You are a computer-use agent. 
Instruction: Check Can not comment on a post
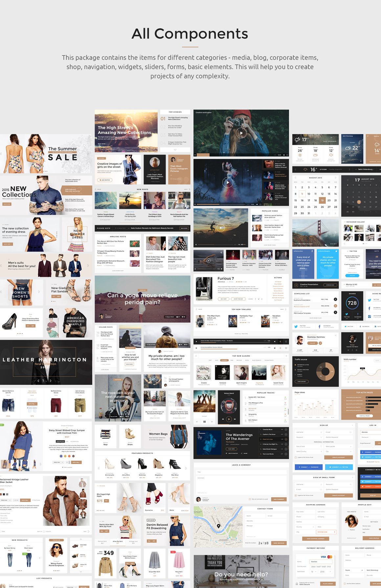250,499
